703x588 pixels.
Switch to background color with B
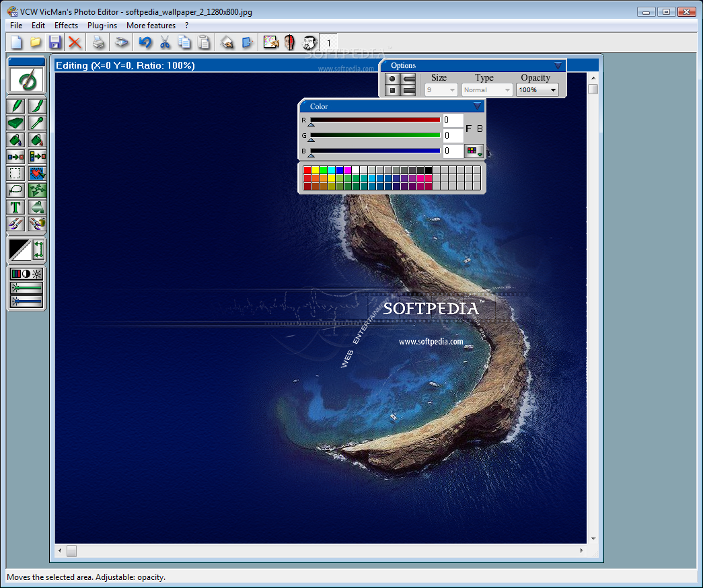[x=480, y=128]
